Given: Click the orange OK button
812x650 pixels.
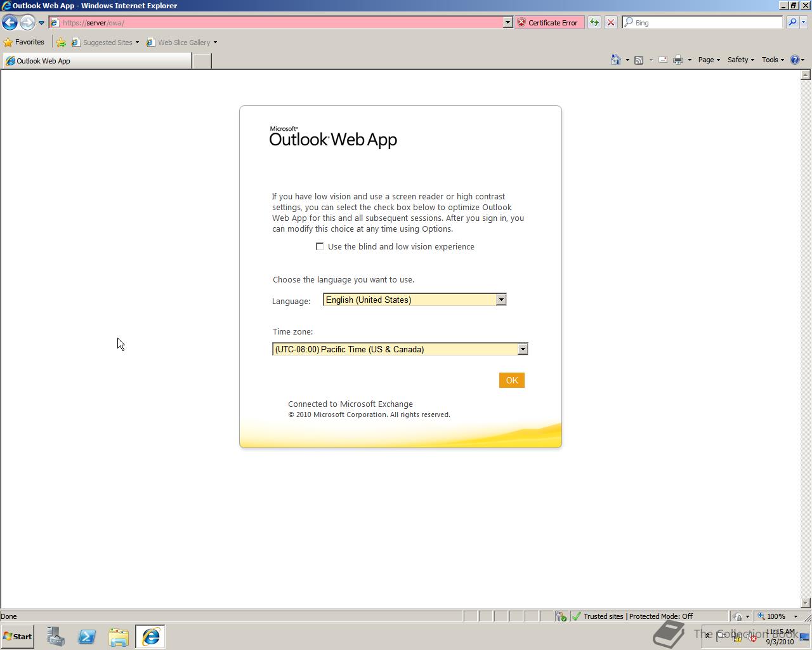Looking at the screenshot, I should tap(512, 380).
